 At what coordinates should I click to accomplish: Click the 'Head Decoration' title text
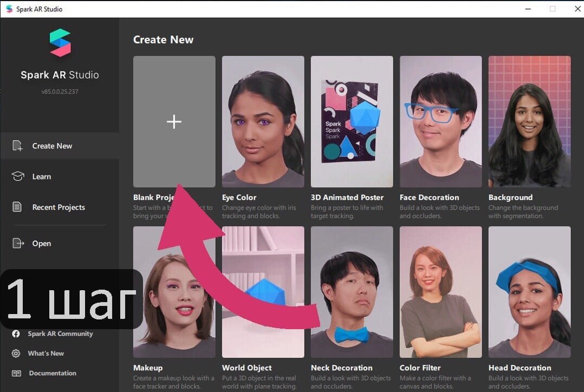520,368
